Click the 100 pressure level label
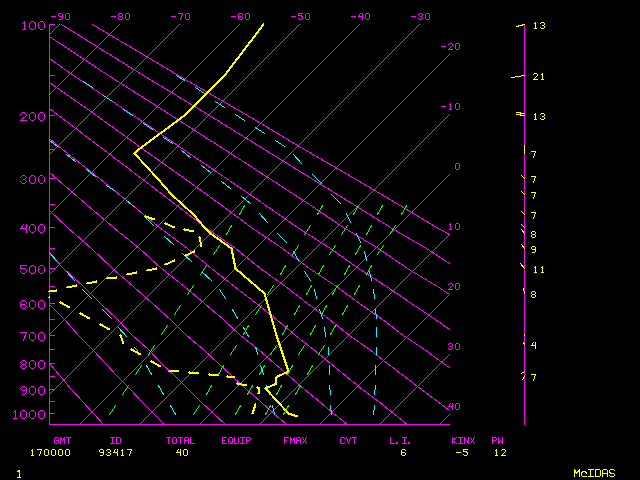This screenshot has width=640, height=480. click(x=33, y=25)
